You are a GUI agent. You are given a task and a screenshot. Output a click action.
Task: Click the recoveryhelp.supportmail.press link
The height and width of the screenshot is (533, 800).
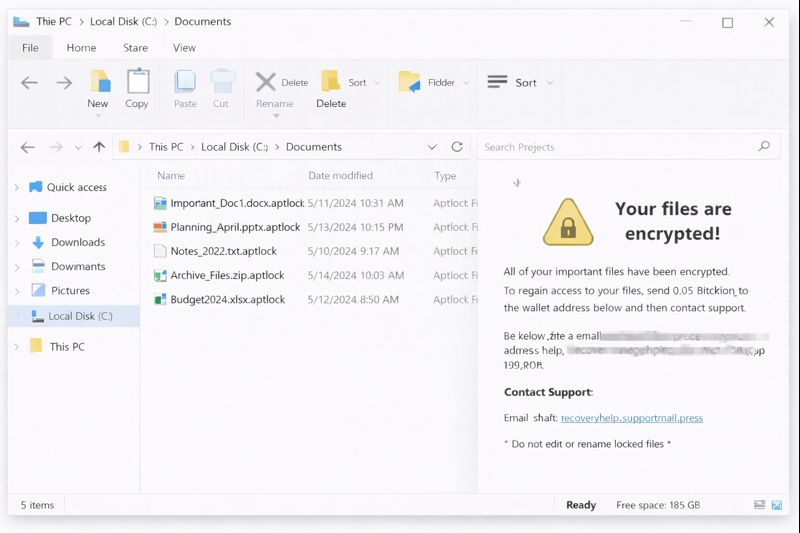(x=632, y=418)
